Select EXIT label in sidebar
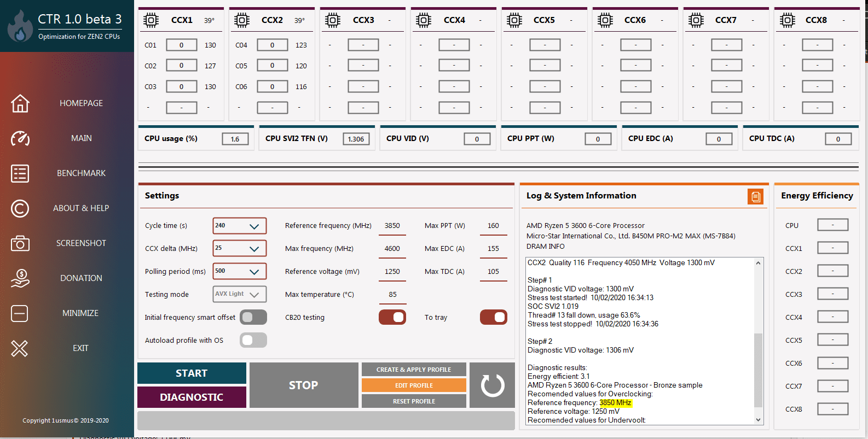868x439 pixels. pos(80,348)
